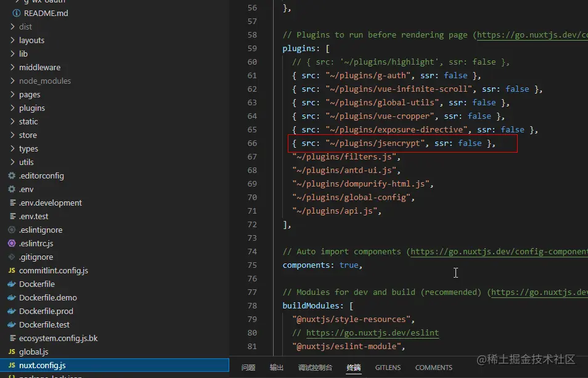Click the README.md info icon
This screenshot has width=588, height=378.
click(17, 13)
